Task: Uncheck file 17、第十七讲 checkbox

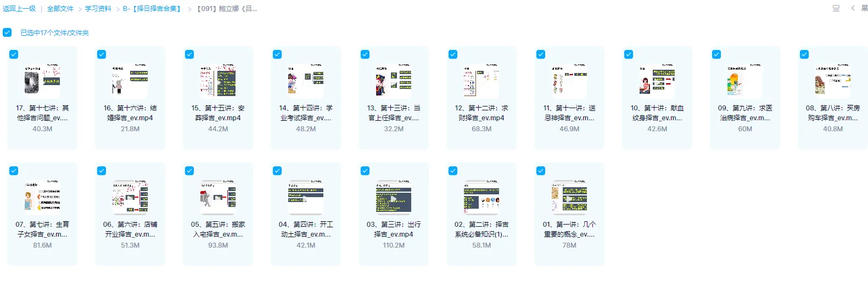Action: tap(14, 54)
